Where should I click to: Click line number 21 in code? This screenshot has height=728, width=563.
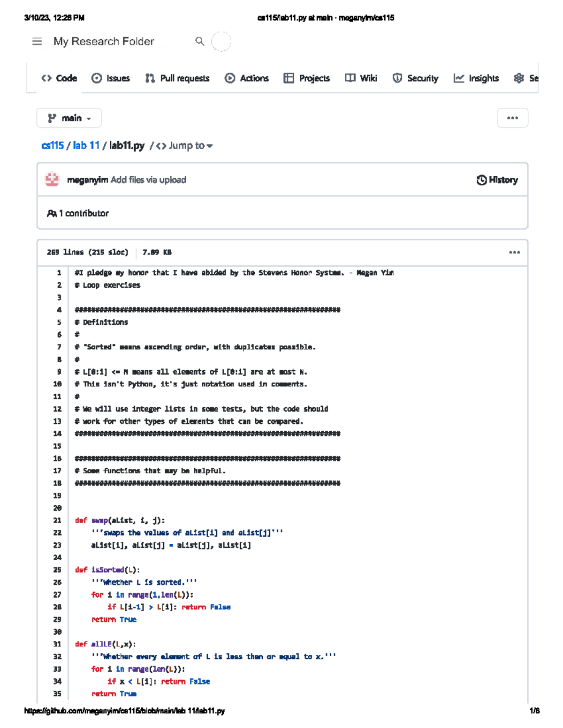[x=57, y=520]
